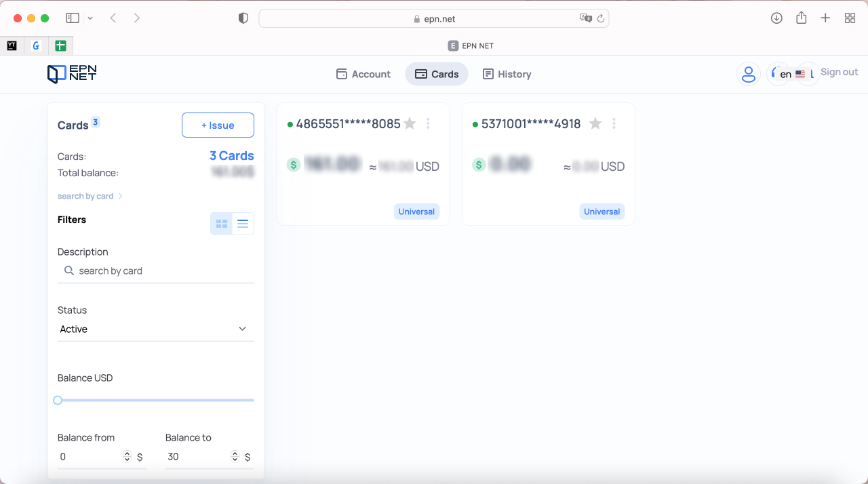Favorite card ending 4918 with star
Image resolution: width=868 pixels, height=484 pixels.
(x=595, y=123)
